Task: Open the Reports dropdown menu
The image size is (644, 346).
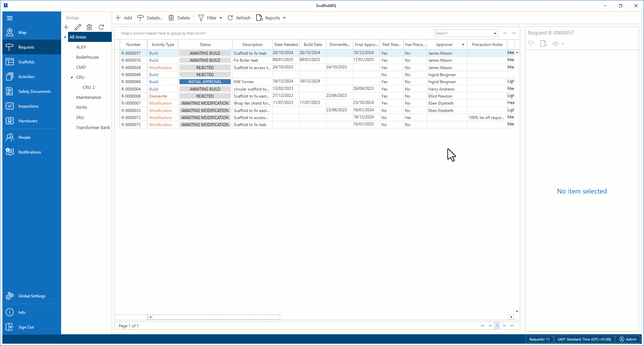Action: [284, 18]
